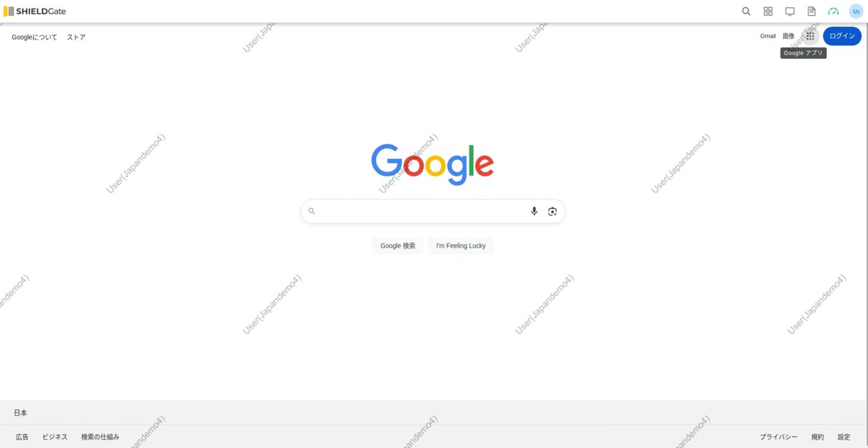Open the 設定 footer menu
The width and height of the screenshot is (868, 448).
(x=844, y=437)
